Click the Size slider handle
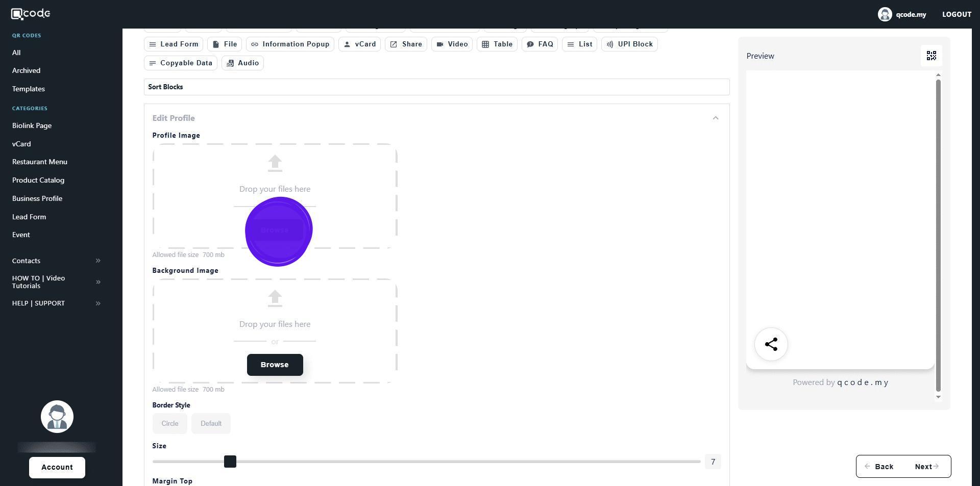 coord(230,462)
